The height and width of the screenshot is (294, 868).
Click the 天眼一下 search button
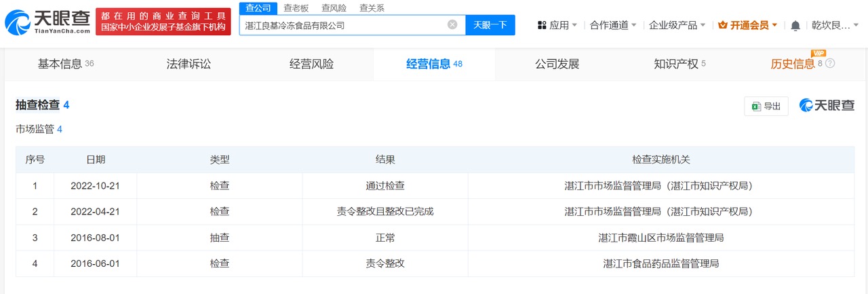click(490, 25)
